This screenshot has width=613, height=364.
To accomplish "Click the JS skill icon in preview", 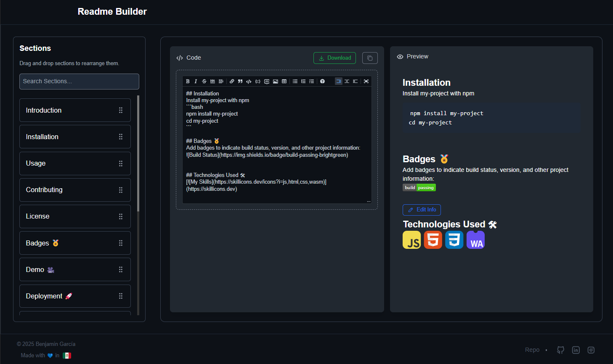I will tap(411, 240).
